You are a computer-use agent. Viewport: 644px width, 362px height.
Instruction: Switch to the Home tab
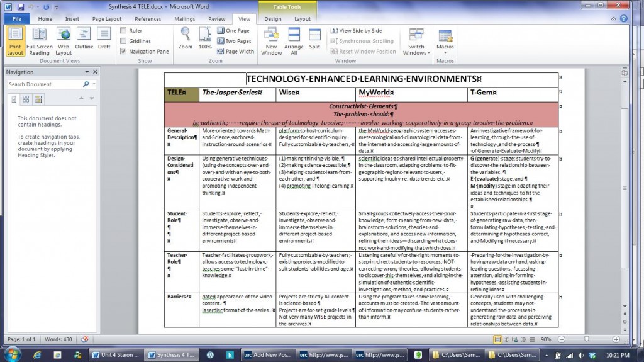pos(45,18)
